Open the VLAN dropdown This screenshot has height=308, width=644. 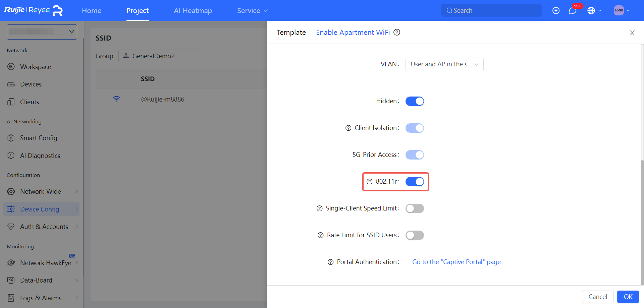pos(444,64)
